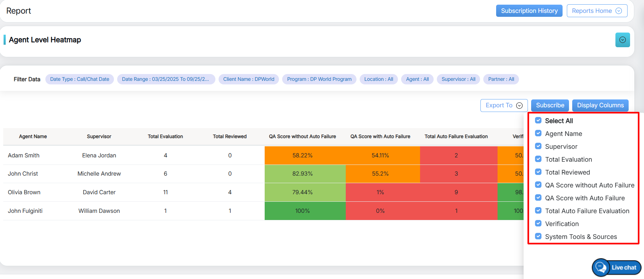The image size is (644, 279).
Task: Open the Reports Home dropdown
Action: (596, 11)
